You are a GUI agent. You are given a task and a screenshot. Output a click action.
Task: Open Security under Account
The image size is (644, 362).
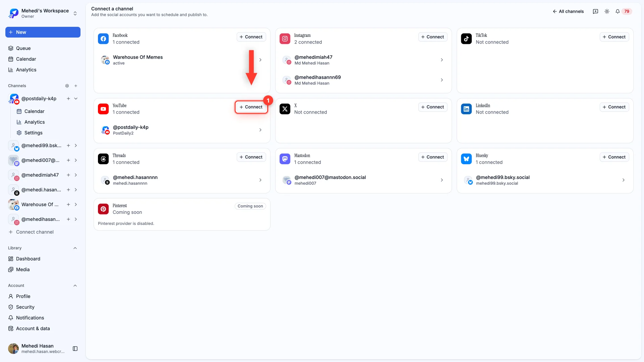pyautogui.click(x=43, y=307)
